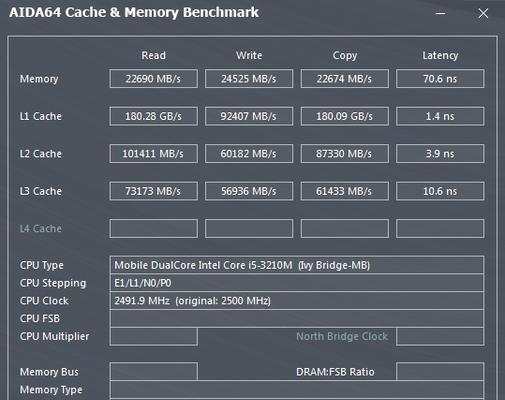Screen dimensions: 505x400
Task: Select the CPU Type field with i5-3210M
Action: click(297, 265)
